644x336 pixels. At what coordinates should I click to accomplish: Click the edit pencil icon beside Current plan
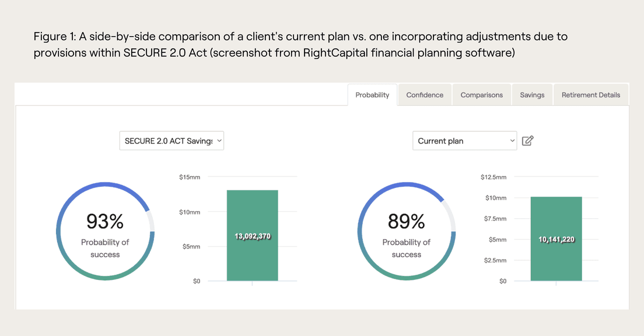point(527,141)
